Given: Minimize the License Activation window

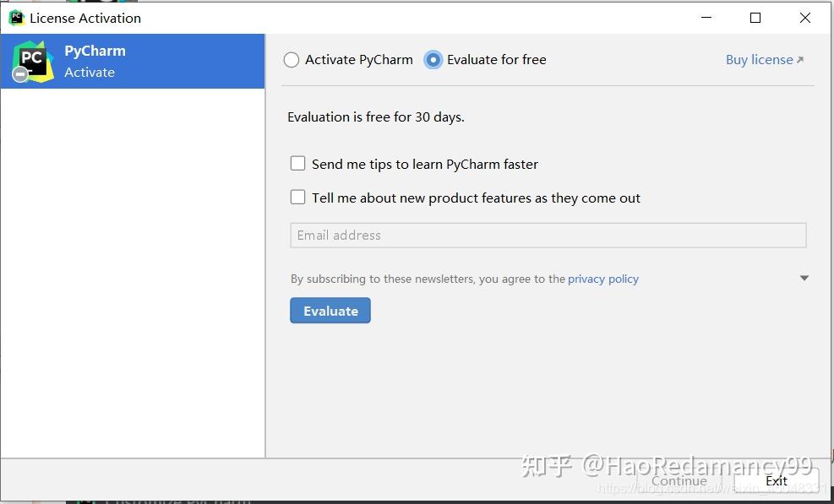Looking at the screenshot, I should coord(706,17).
